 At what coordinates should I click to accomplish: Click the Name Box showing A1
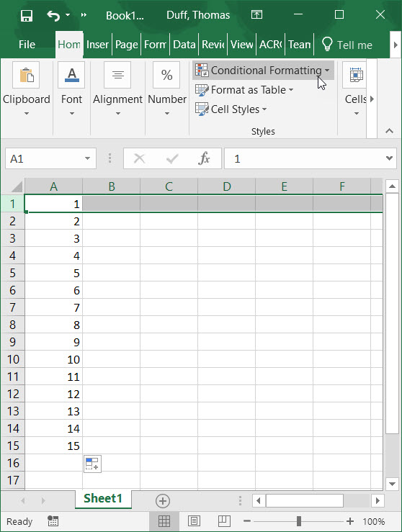44,158
